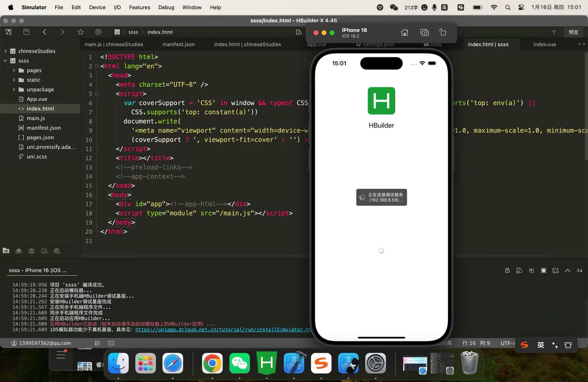
Task: Click the filter funnel icon near preview
Action: 554,32
